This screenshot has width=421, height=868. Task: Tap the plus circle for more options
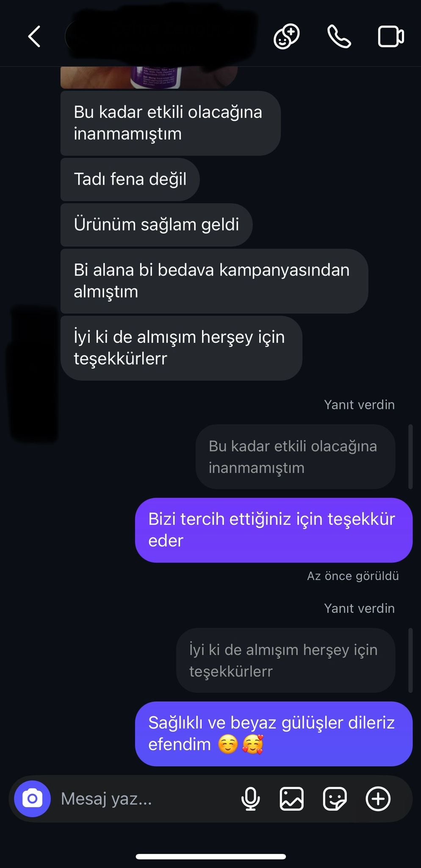pyautogui.click(x=378, y=799)
